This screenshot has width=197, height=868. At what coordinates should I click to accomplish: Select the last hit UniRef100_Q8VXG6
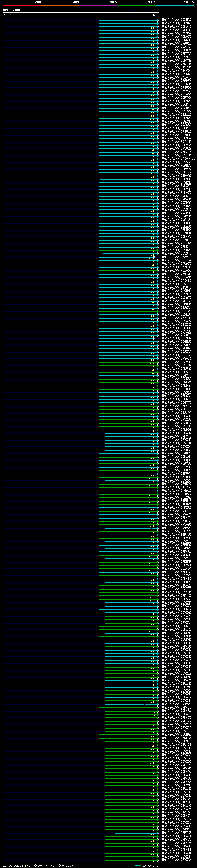pyautogui.click(x=177, y=860)
